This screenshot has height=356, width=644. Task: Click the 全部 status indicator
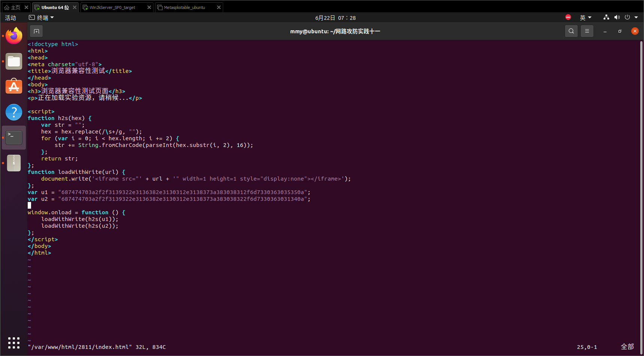coord(628,347)
